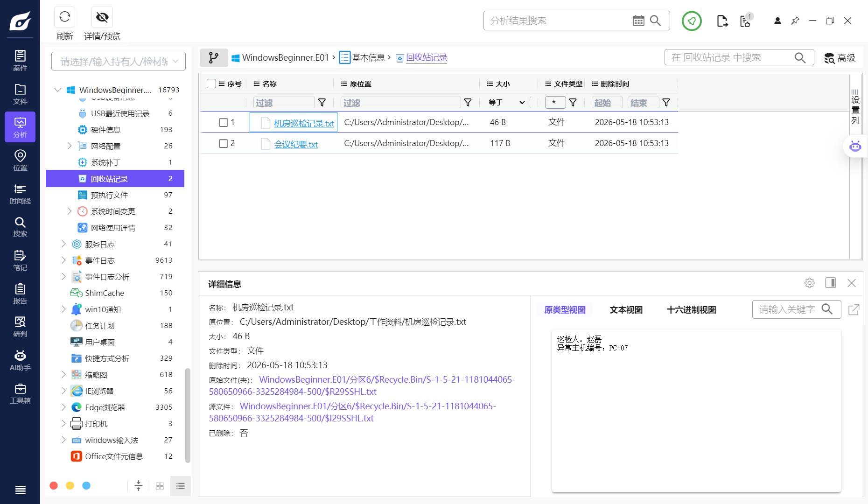Expand the 网络配置 tree node

(70, 146)
